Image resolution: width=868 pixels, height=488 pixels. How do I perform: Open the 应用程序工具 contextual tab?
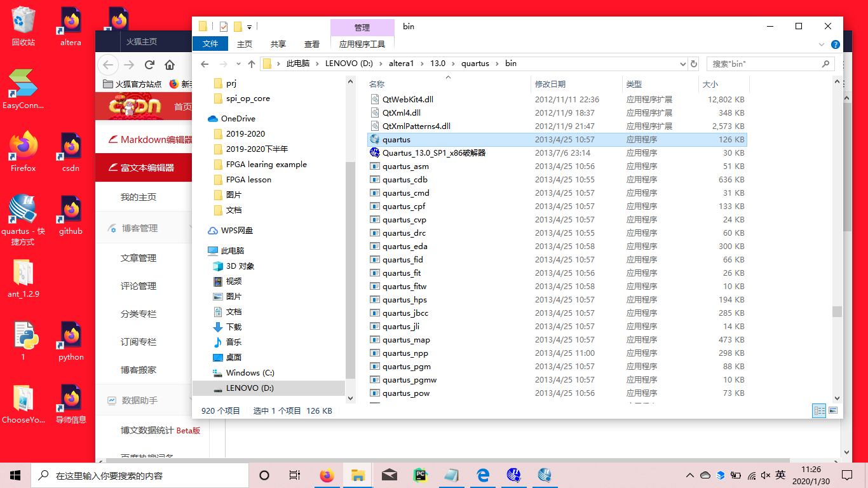363,44
